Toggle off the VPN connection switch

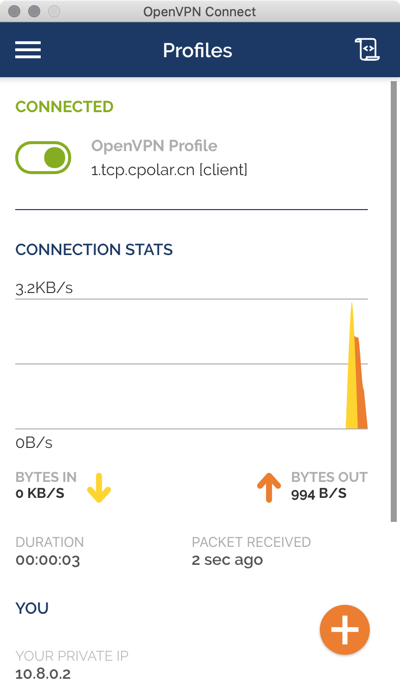click(x=43, y=157)
